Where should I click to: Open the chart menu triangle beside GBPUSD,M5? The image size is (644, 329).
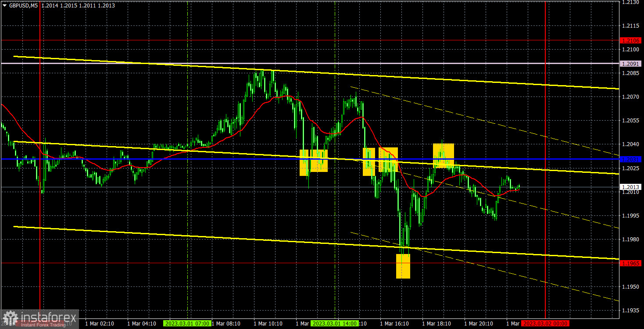pos(4,5)
